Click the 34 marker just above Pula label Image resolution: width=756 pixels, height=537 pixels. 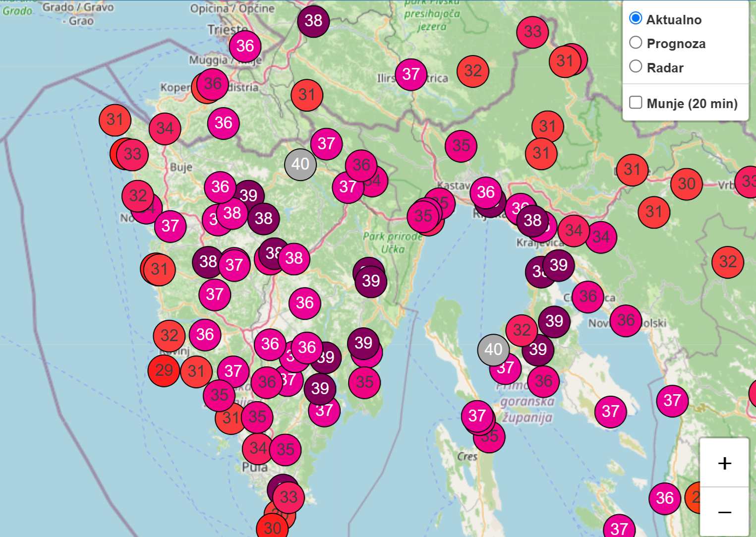[x=258, y=448]
